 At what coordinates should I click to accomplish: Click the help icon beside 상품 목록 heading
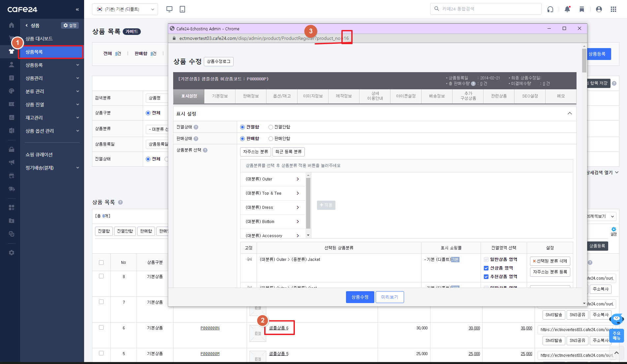(120, 202)
